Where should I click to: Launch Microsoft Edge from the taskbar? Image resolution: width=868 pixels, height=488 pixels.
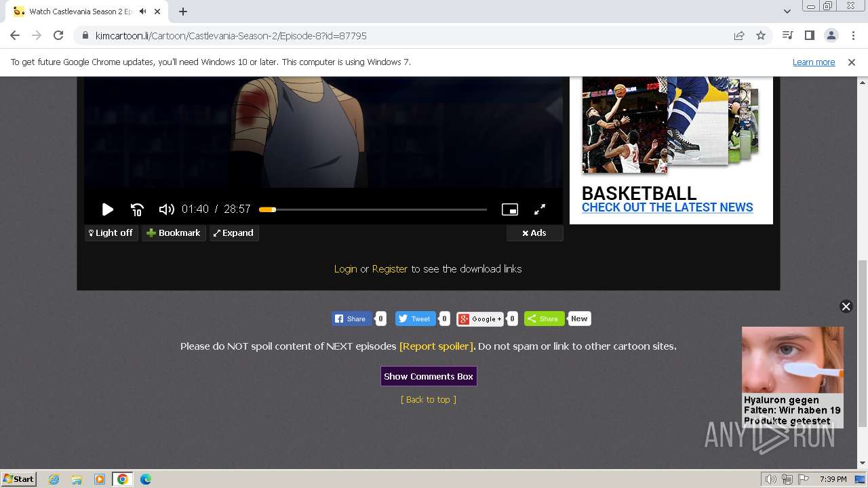[146, 479]
